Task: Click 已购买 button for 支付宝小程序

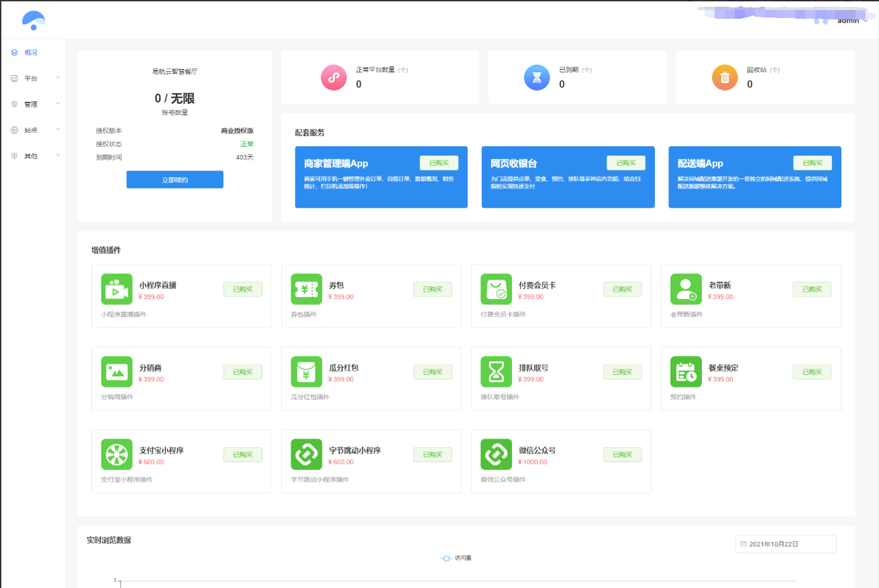Action: tap(243, 454)
